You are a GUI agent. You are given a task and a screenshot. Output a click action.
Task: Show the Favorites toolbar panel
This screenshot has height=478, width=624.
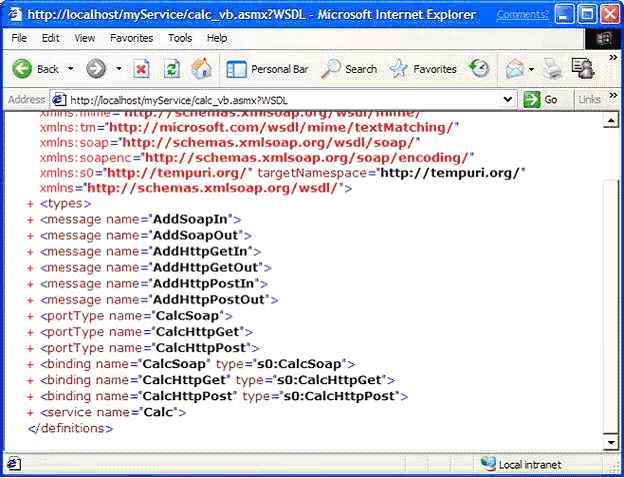tap(424, 69)
